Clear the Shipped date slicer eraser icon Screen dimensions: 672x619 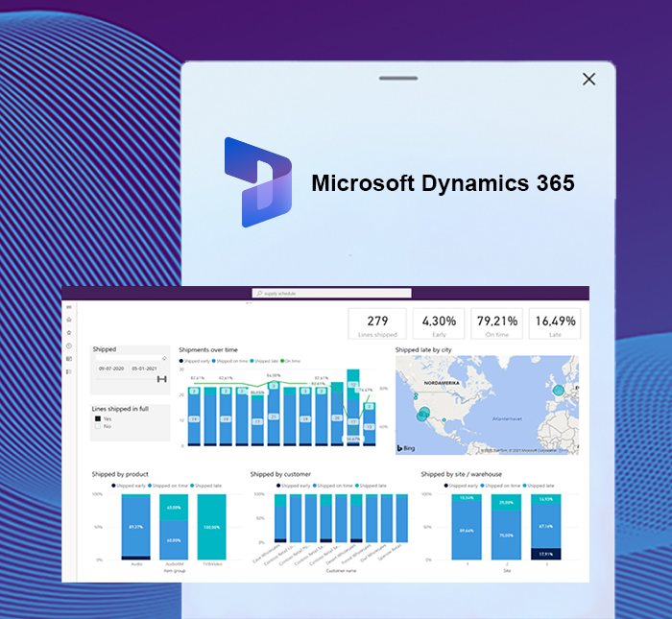[x=164, y=358]
